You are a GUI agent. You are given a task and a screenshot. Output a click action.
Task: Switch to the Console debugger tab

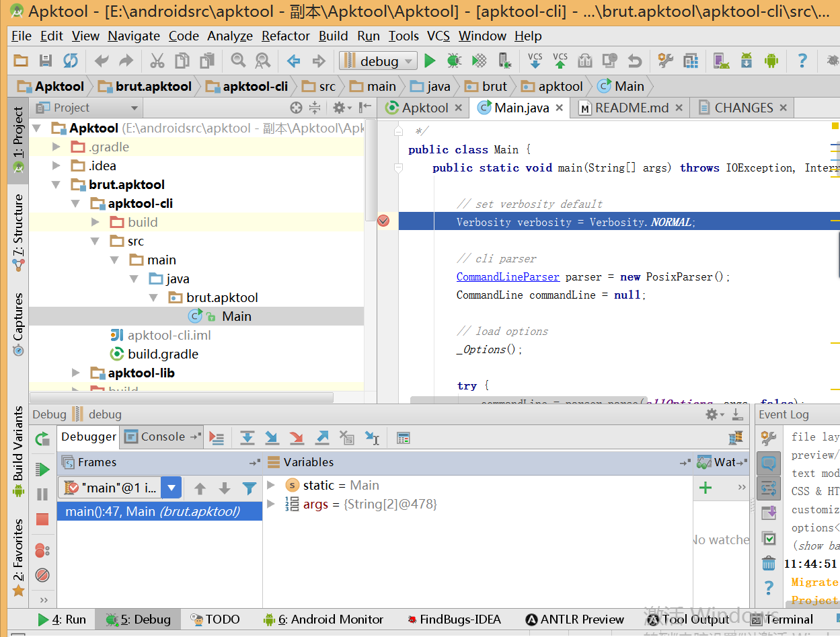tap(163, 437)
